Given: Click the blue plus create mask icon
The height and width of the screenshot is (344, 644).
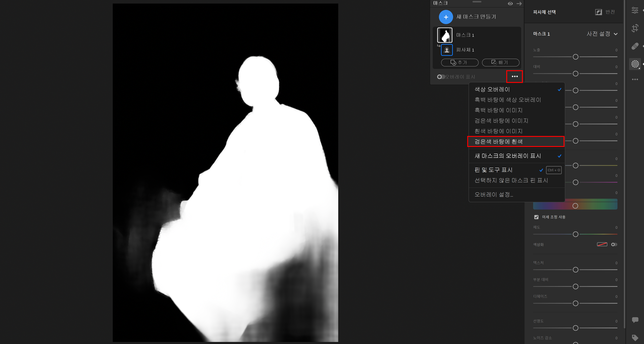Looking at the screenshot, I should [446, 17].
